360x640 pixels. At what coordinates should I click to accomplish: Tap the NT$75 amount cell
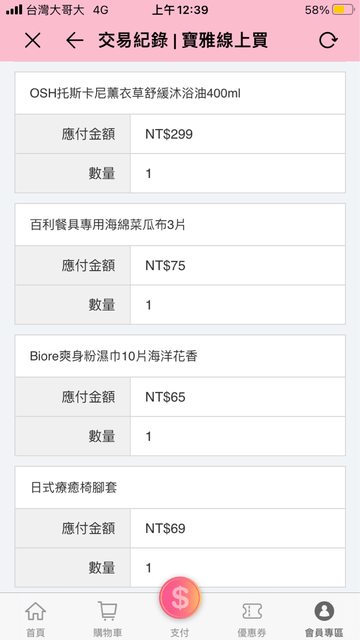coord(238,266)
